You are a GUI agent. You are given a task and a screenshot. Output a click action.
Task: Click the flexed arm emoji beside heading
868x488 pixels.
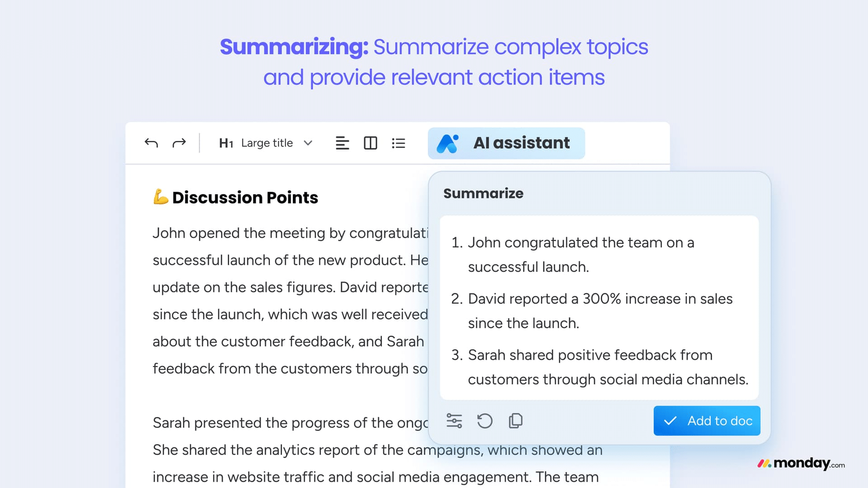pos(160,197)
